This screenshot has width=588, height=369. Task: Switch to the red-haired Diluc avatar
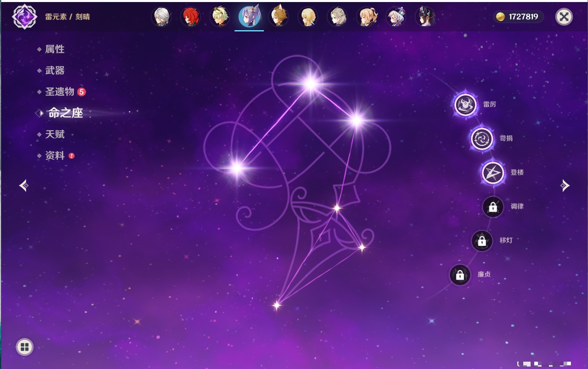click(191, 17)
